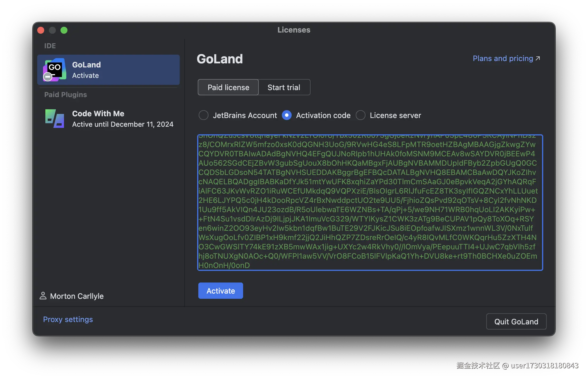Select the GoLand entry in the sidebar
Viewport: 588px width, 379px height.
click(108, 70)
